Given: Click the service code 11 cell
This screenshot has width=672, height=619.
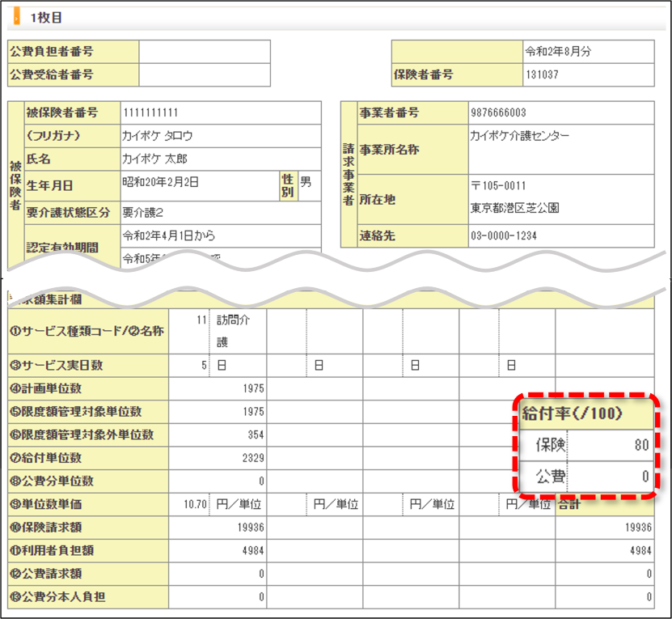Looking at the screenshot, I should [x=189, y=331].
